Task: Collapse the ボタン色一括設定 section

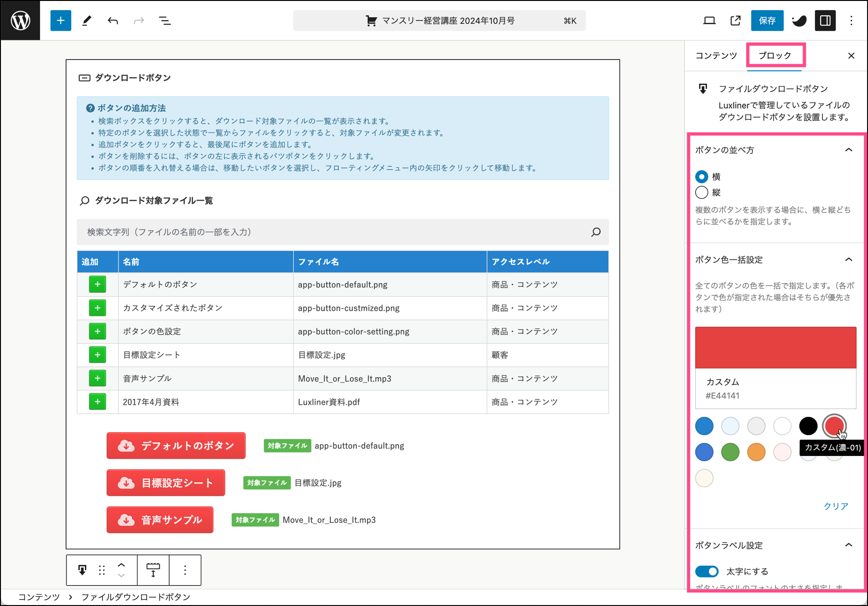Action: 848,260
